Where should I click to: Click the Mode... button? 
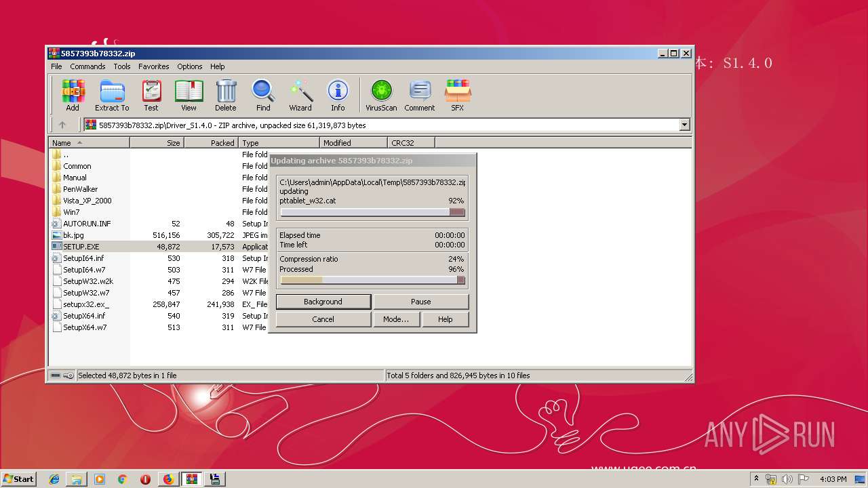click(x=396, y=319)
